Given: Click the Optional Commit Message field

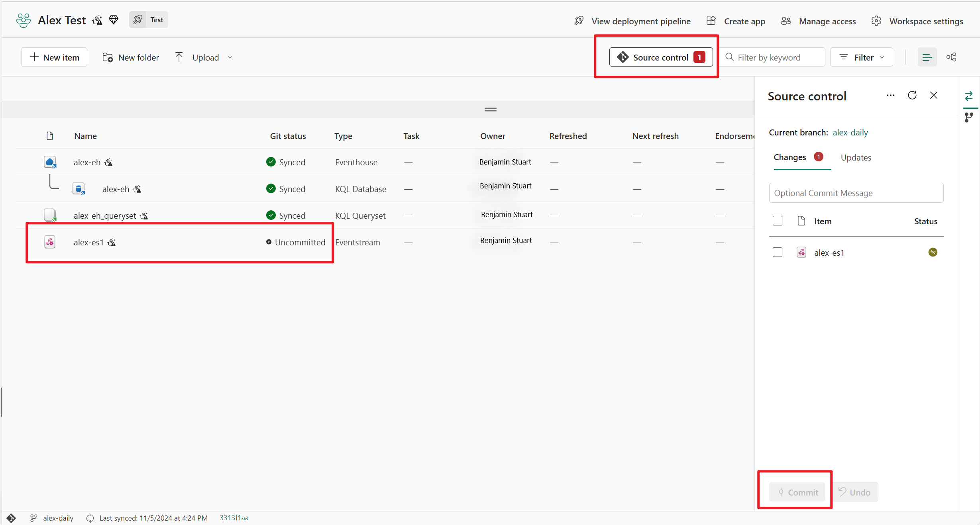Looking at the screenshot, I should pos(856,193).
